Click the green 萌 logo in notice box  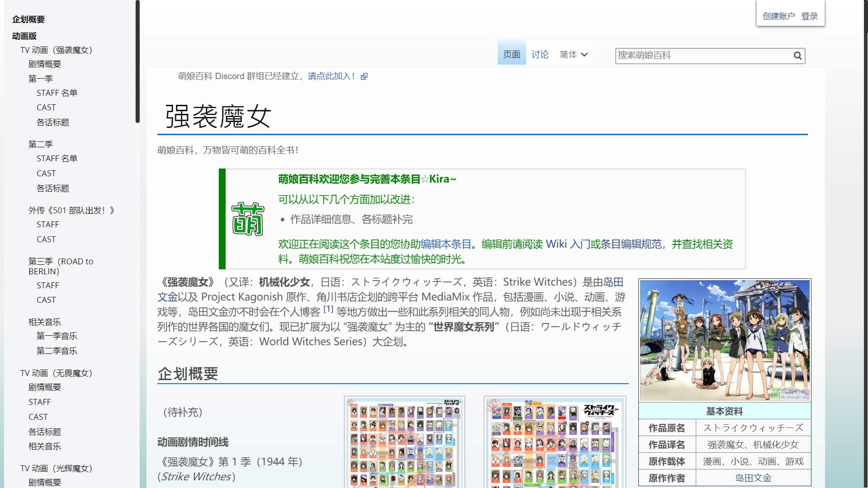pyautogui.click(x=247, y=219)
